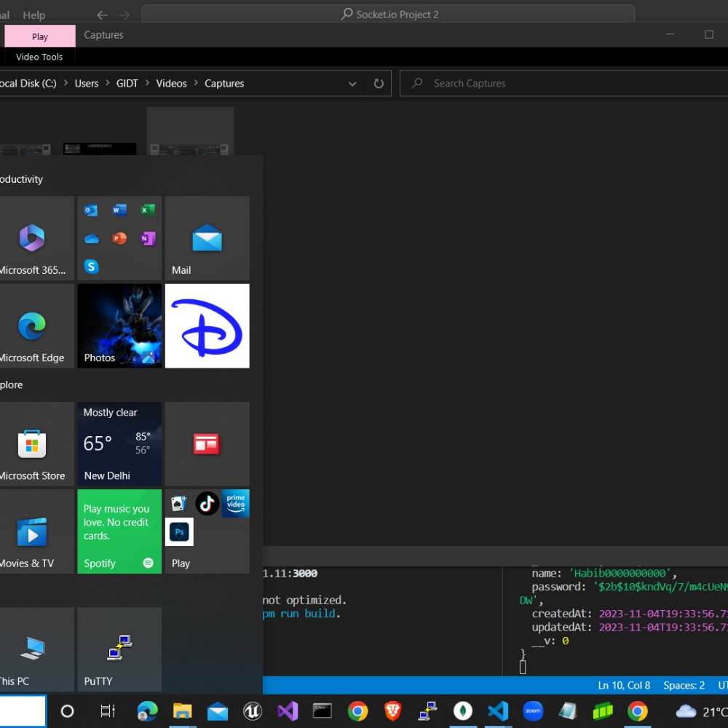The image size is (728, 728).
Task: Open Prime Video from the Play folder
Action: [x=235, y=504]
